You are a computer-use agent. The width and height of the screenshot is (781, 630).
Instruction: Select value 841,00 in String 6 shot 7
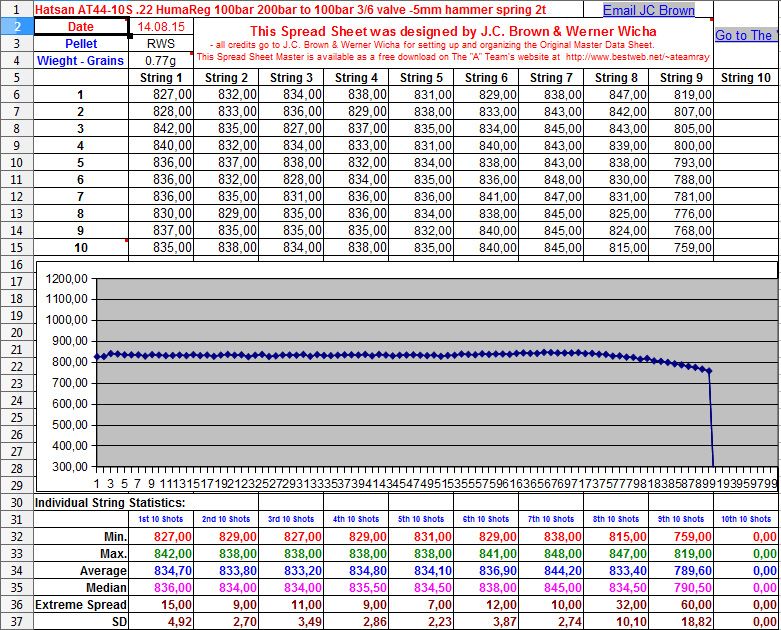486,196
